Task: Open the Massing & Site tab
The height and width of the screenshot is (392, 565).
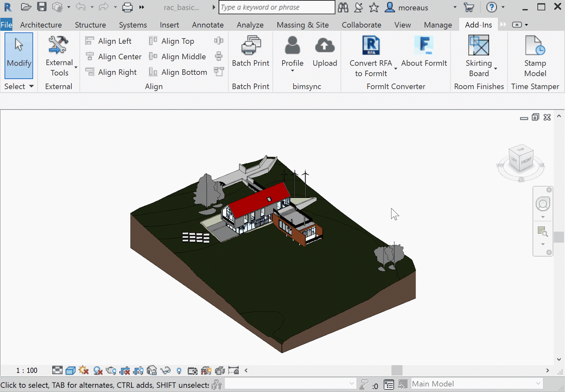Action: pyautogui.click(x=302, y=25)
